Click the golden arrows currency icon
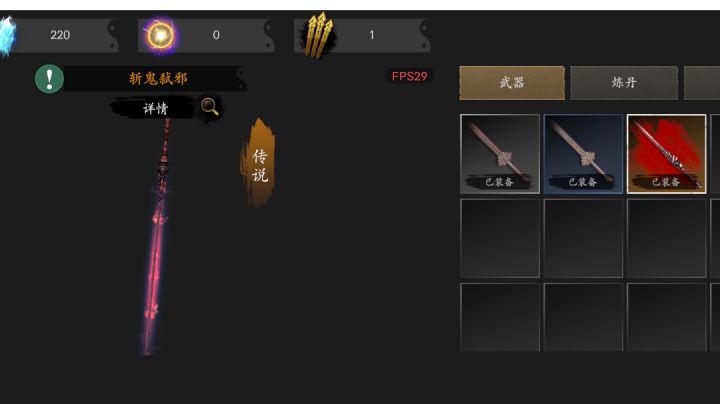Image resolution: width=720 pixels, height=404 pixels. tap(320, 35)
